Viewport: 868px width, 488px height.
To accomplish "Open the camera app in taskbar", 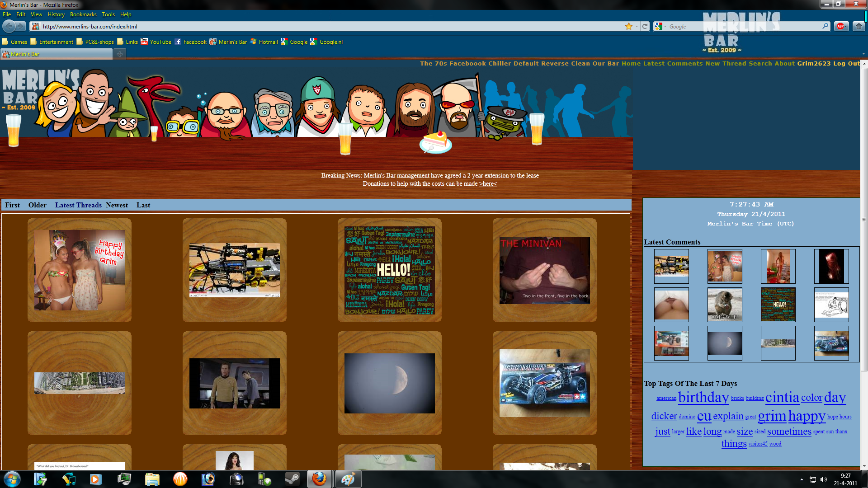I will tap(236, 479).
